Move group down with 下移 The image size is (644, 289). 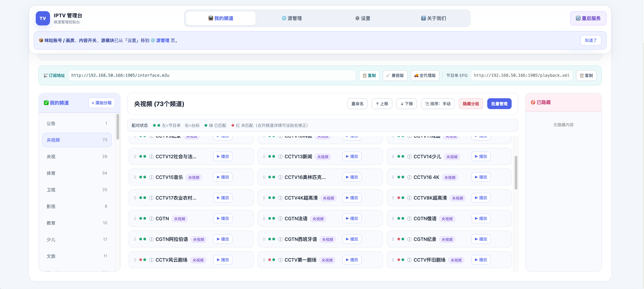click(407, 104)
